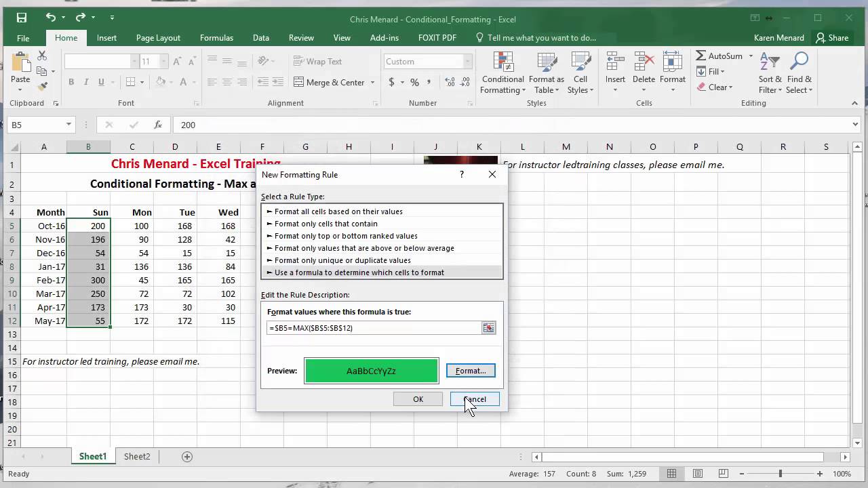Open the Name Box dropdown arrow
This screenshot has width=868, height=488.
point(68,125)
